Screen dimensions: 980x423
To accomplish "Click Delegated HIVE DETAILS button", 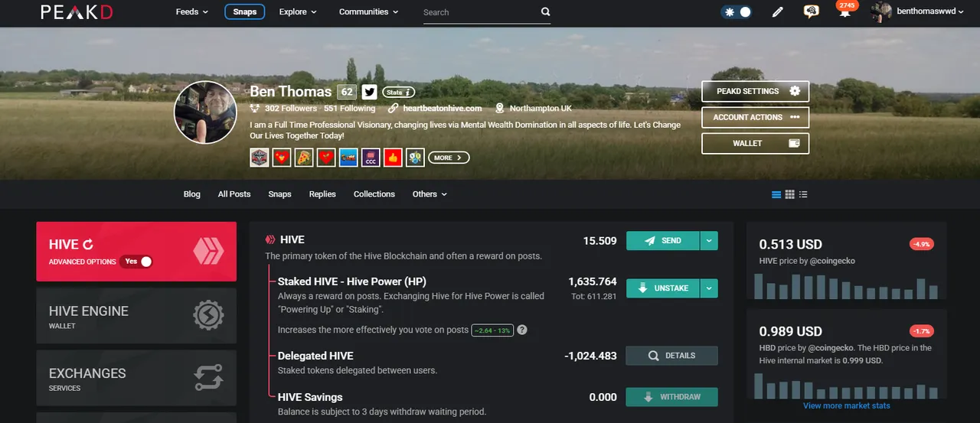I will tap(672, 356).
